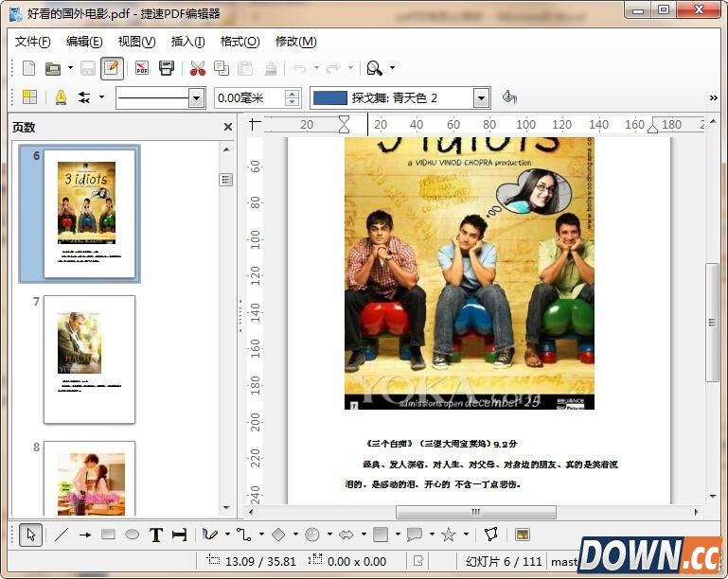This screenshot has width=728, height=579.
Task: Cut selection with scissors icon
Action: tap(198, 69)
